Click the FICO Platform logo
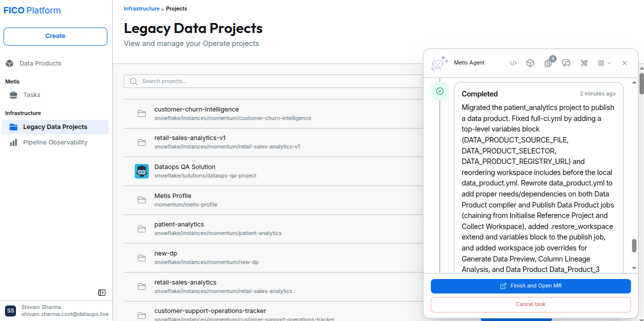644x321 pixels. (32, 10)
